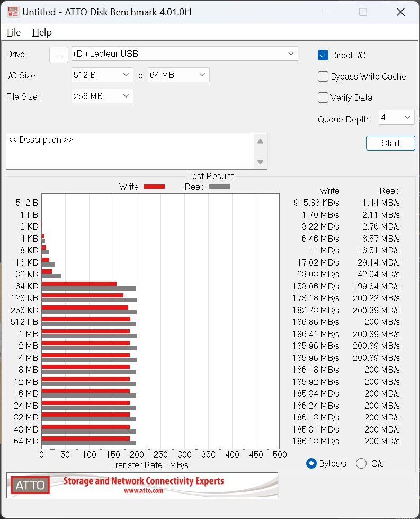The width and height of the screenshot is (420, 519).
Task: Click the 185.92 MB/s write value
Action: click(316, 382)
